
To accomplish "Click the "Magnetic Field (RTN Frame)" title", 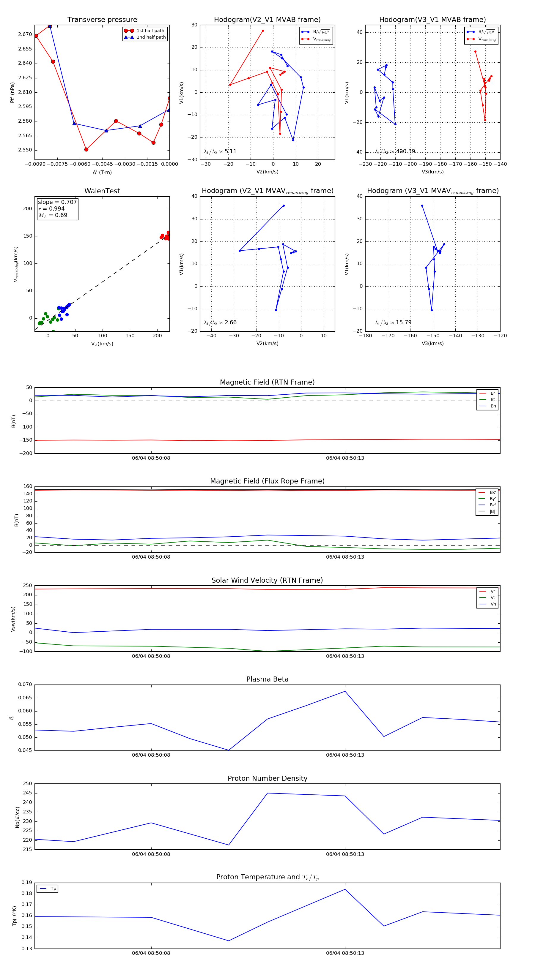I will [267, 382].
